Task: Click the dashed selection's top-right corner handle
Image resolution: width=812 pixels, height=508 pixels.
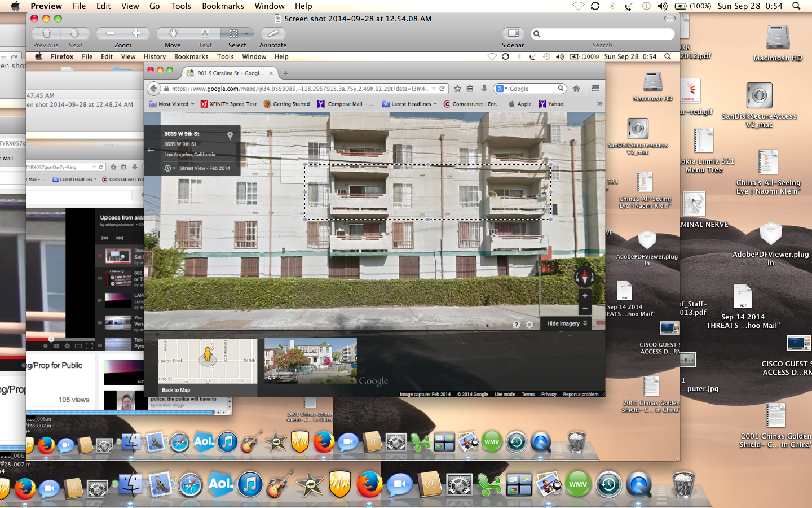Action: pos(550,164)
